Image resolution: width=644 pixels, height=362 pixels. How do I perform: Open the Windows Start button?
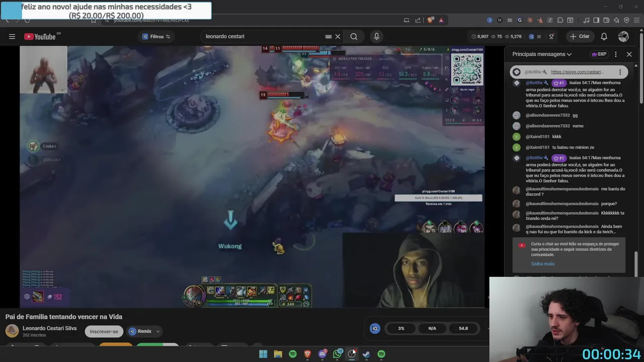pos(263,354)
